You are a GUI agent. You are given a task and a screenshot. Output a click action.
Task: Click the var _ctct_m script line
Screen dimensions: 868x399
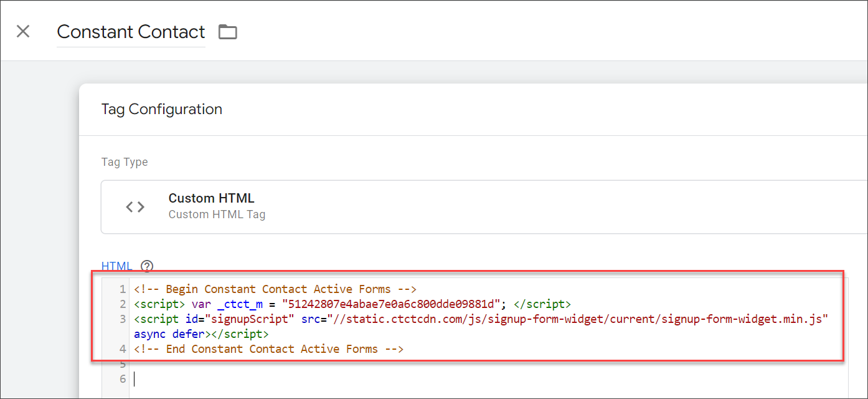tap(352, 304)
